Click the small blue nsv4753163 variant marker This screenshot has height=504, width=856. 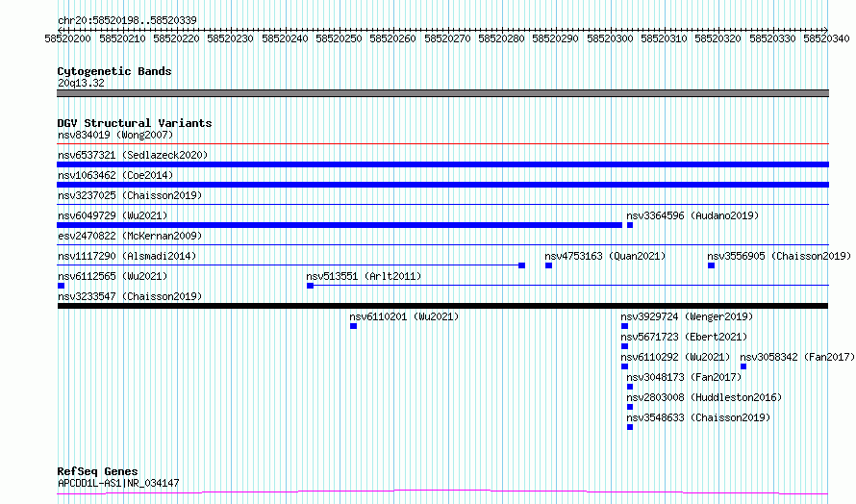click(548, 265)
